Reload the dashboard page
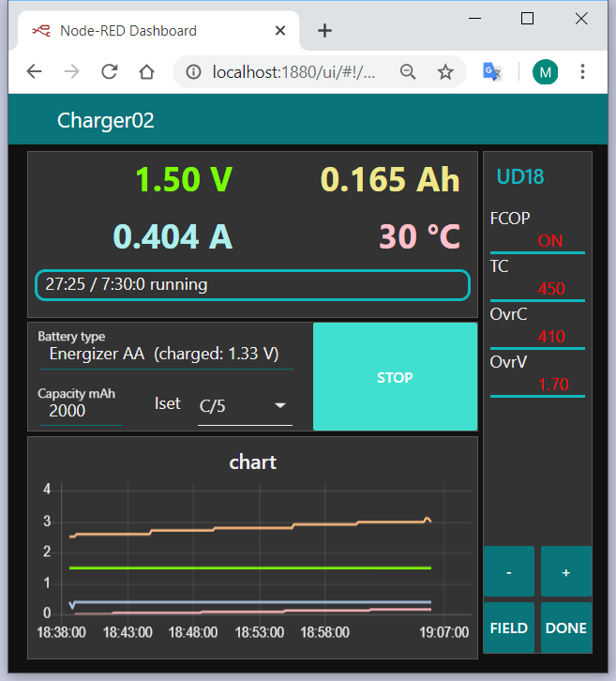616x681 pixels. point(110,71)
